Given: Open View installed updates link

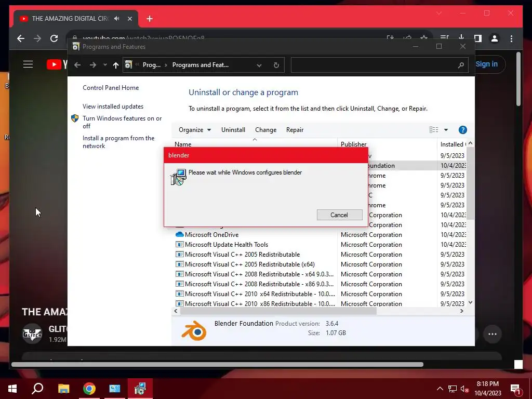Looking at the screenshot, I should [x=113, y=106].
